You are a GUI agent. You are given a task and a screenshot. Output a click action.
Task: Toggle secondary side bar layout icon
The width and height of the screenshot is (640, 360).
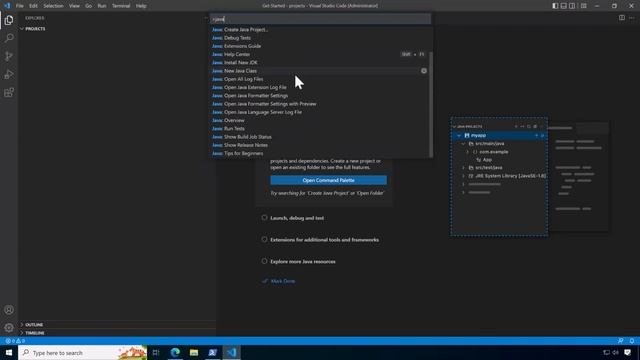pyautogui.click(x=572, y=6)
